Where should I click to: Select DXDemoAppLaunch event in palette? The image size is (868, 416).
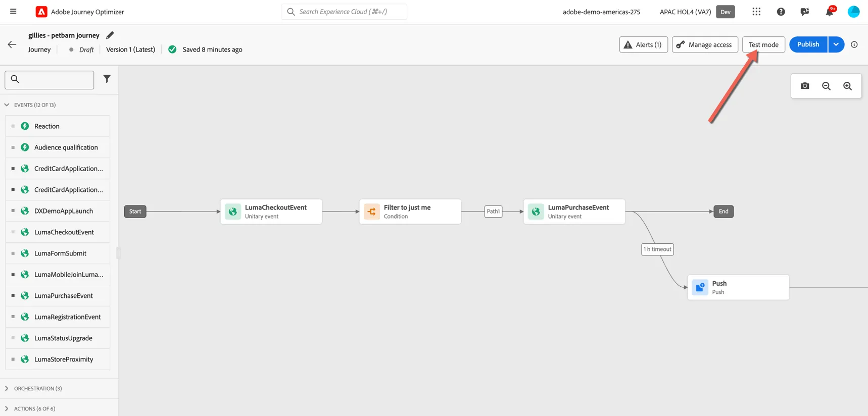pyautogui.click(x=58, y=211)
